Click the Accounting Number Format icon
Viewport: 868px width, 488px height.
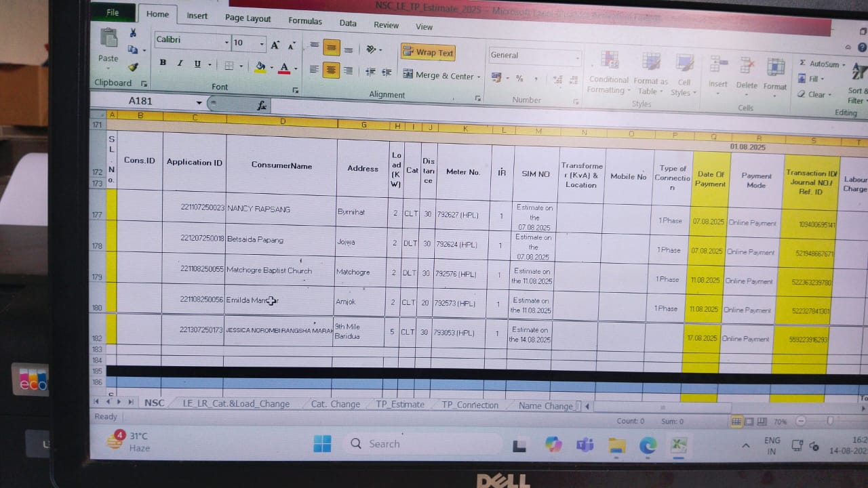point(496,77)
